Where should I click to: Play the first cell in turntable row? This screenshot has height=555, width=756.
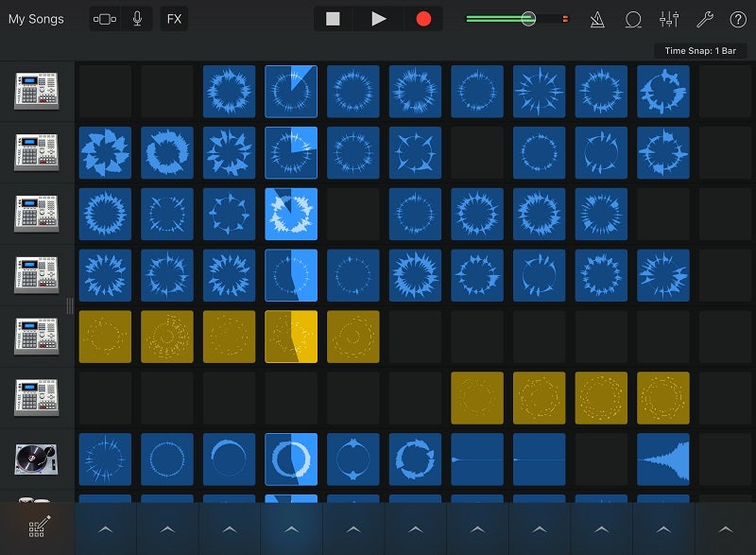tap(105, 460)
